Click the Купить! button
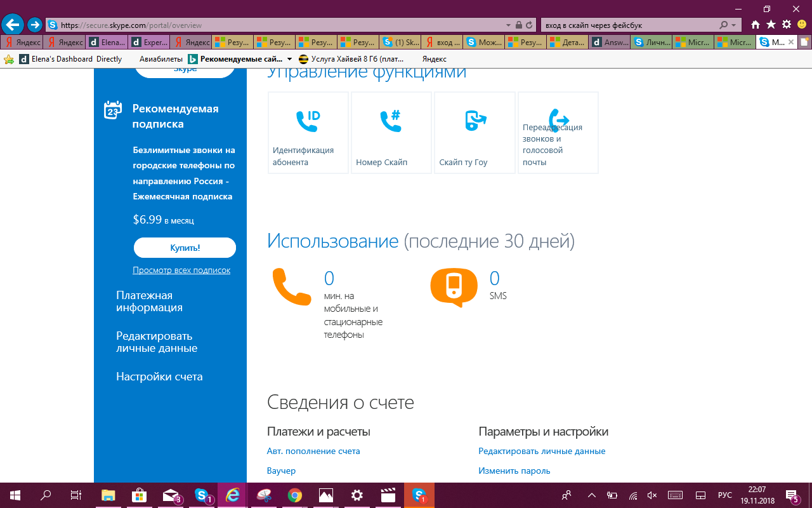Image resolution: width=812 pixels, height=508 pixels. pyautogui.click(x=185, y=248)
